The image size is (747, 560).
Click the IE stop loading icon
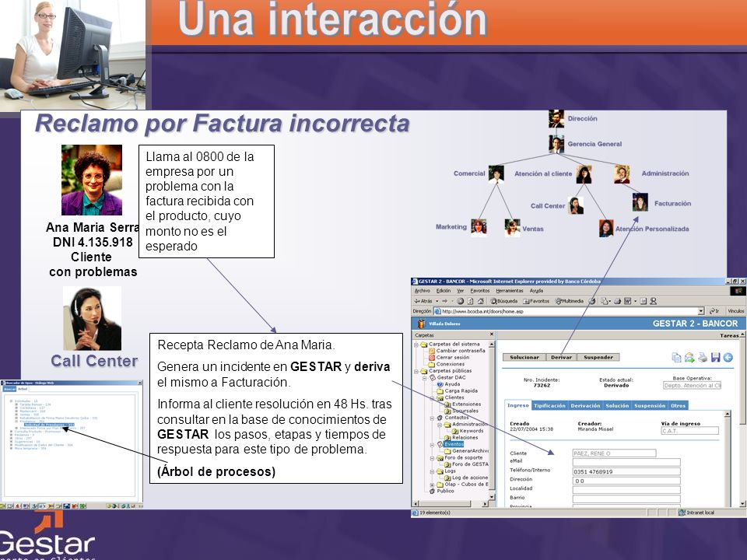click(460, 301)
